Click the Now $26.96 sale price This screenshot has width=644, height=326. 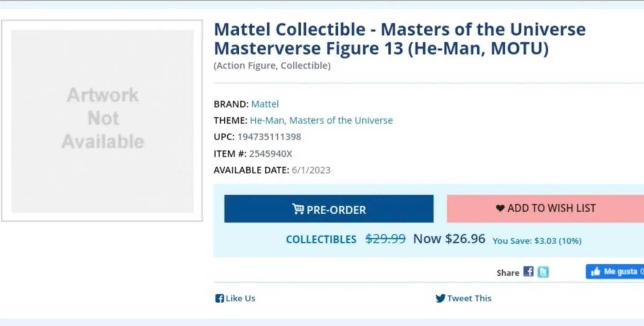[449, 239]
